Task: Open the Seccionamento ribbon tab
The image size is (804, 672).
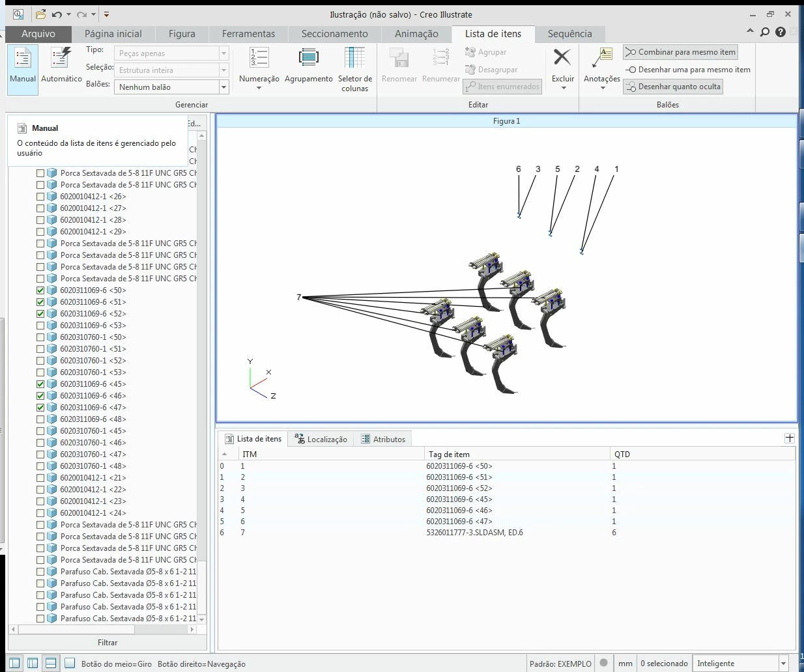Action: coord(334,34)
